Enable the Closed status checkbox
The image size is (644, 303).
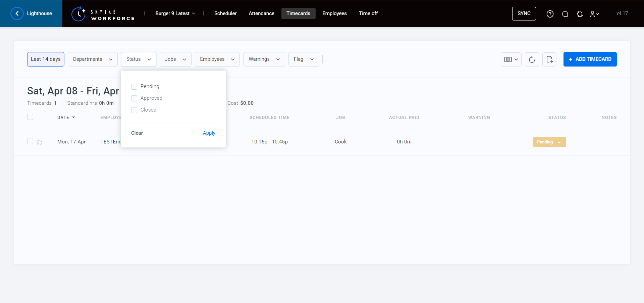134,110
